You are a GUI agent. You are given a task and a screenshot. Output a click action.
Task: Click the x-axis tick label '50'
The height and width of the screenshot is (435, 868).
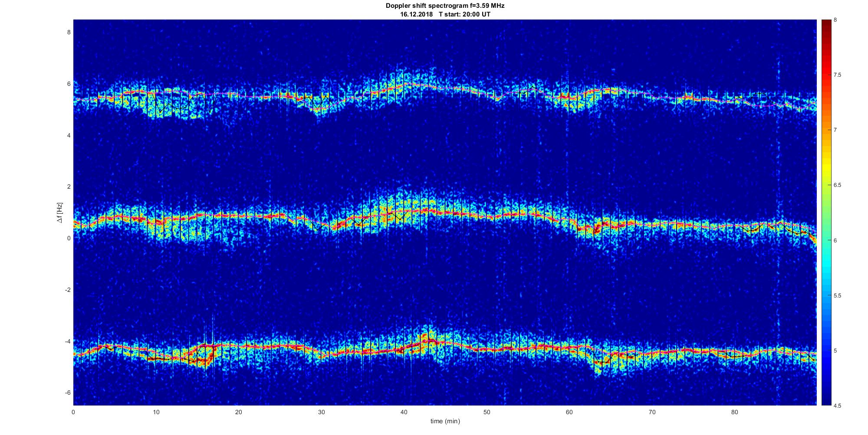point(487,412)
